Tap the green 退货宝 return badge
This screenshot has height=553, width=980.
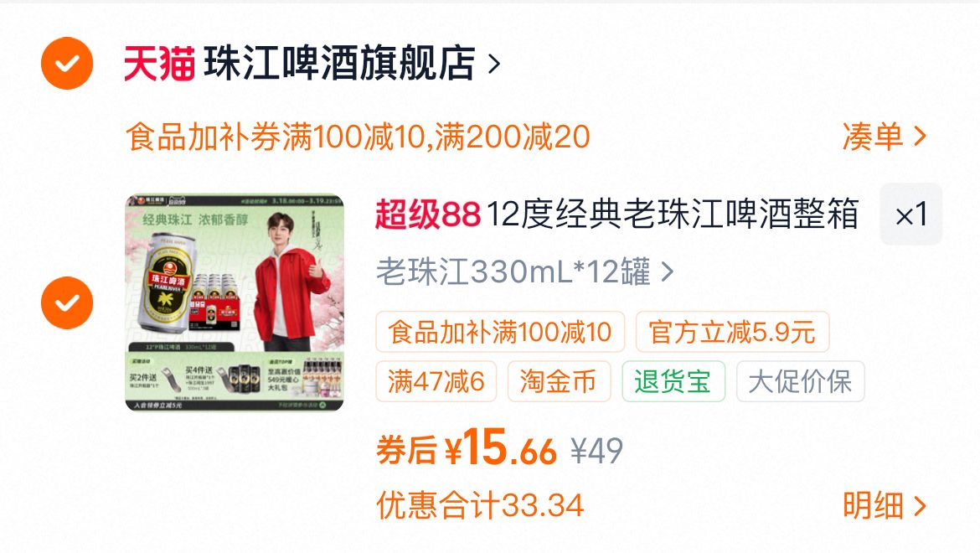673,381
